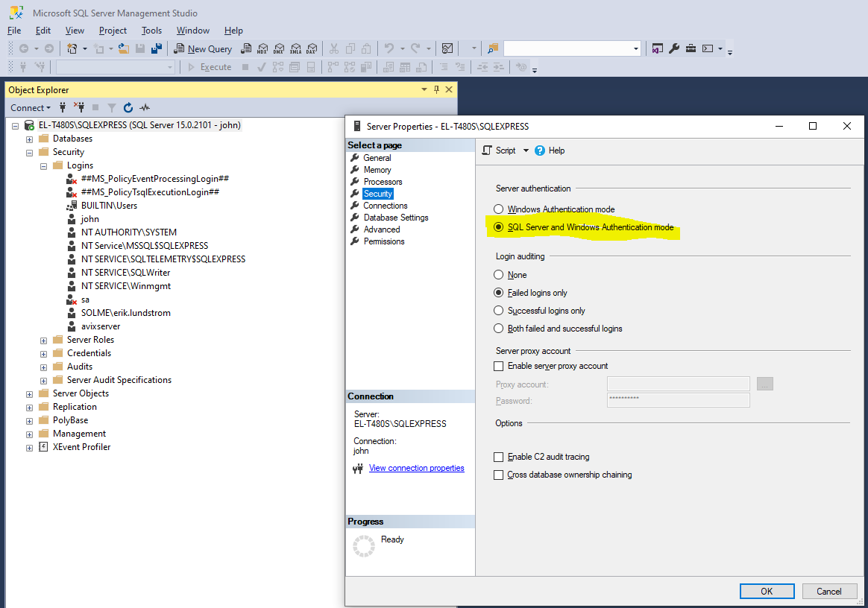Click the New Query toolbar button
The height and width of the screenshot is (608, 868).
[x=203, y=48]
